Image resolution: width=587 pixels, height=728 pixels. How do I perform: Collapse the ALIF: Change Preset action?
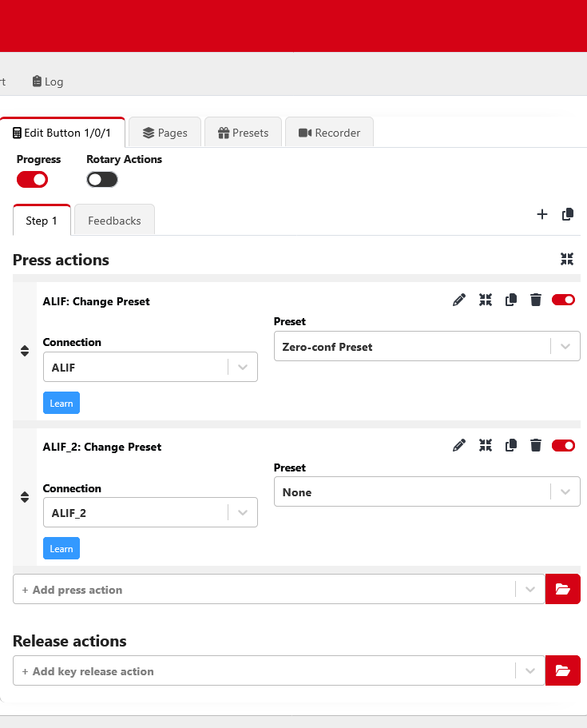485,300
